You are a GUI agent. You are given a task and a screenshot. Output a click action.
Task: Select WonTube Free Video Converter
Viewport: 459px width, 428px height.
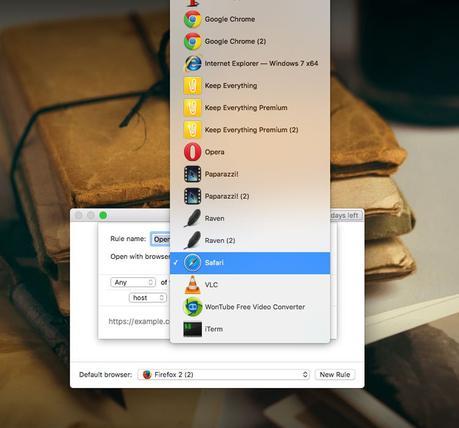tap(250, 307)
